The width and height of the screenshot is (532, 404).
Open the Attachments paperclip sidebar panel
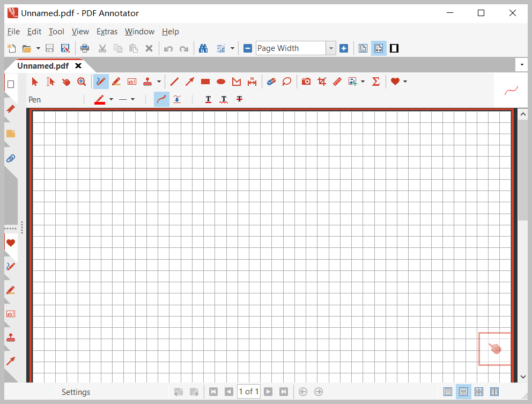(x=11, y=158)
